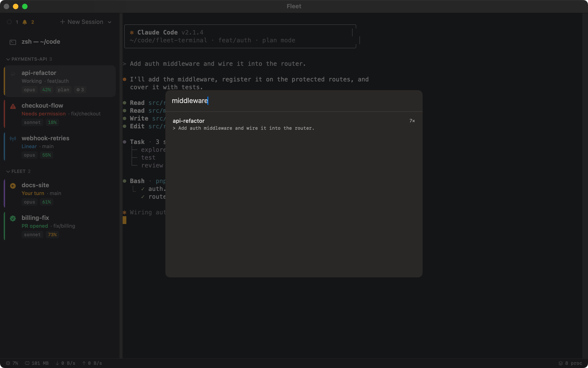Click the Task line in terminal output
The image size is (588, 368).
click(144, 142)
